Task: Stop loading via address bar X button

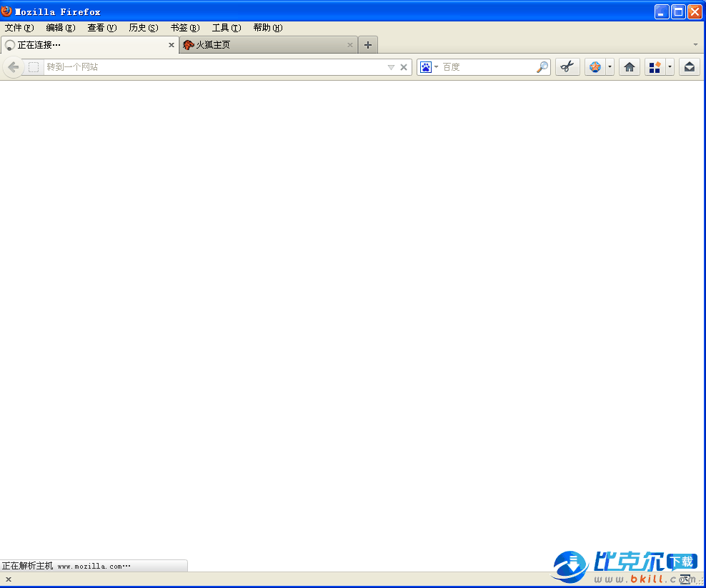Action: (x=404, y=68)
